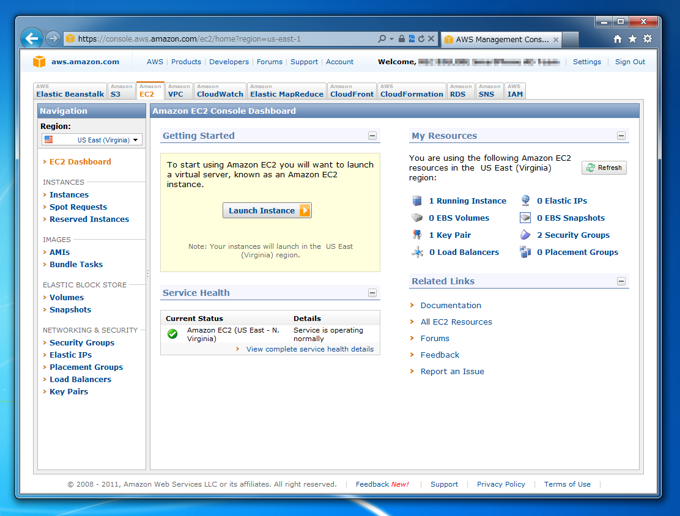Switch to the SNS tab
Viewport: 680px width, 516px height.
click(x=490, y=91)
